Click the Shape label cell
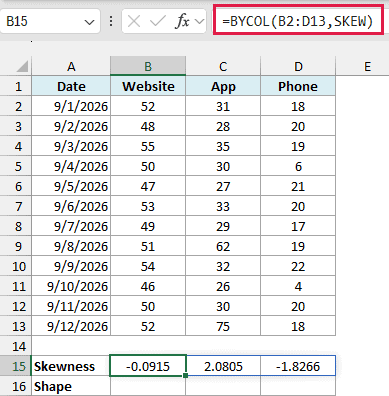The image size is (389, 396). 71,386
